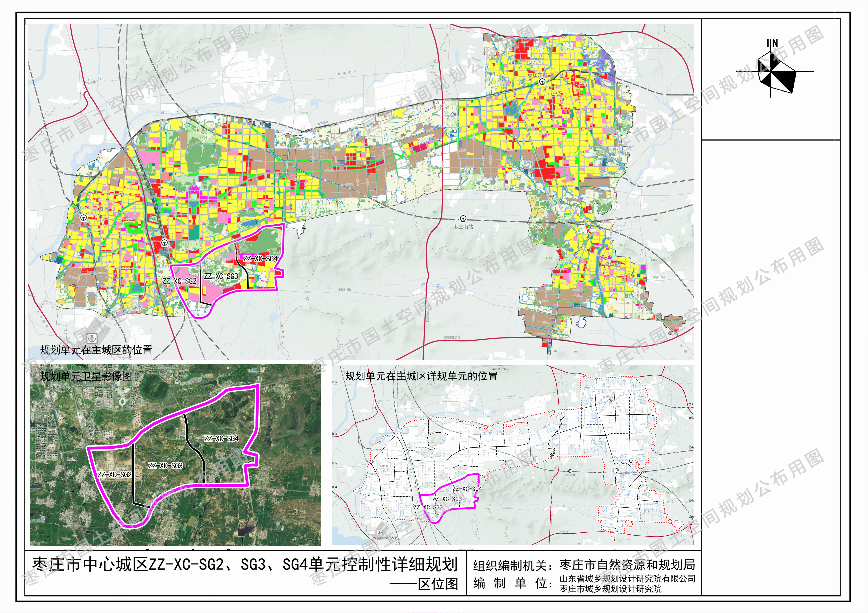Image resolution: width=868 pixels, height=613 pixels.
Task: Click the 区位图 subtitle text
Action: [x=438, y=584]
